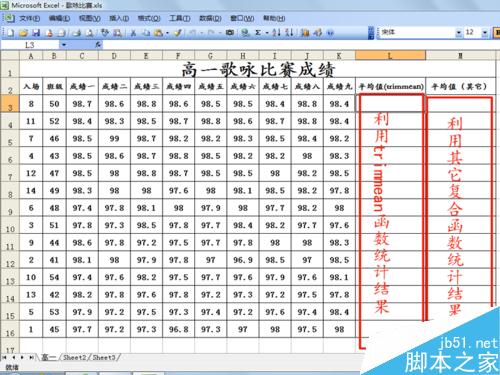
Task: Click the Permission icon next to Save
Action: pyautogui.click(x=49, y=33)
